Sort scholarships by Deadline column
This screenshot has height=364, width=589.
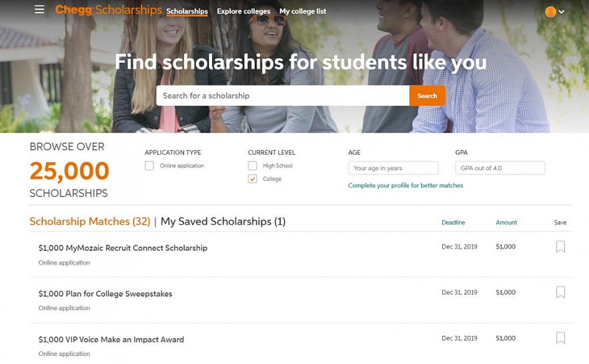point(453,223)
